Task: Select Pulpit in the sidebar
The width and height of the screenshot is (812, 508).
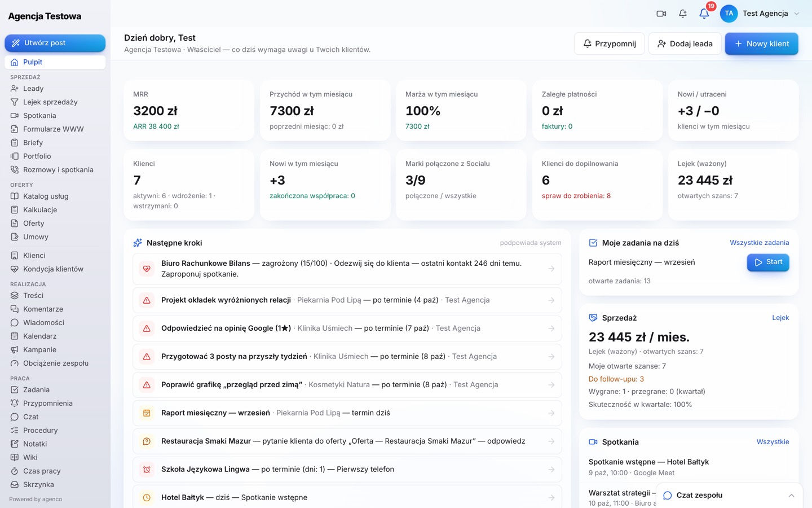Action: (55, 62)
